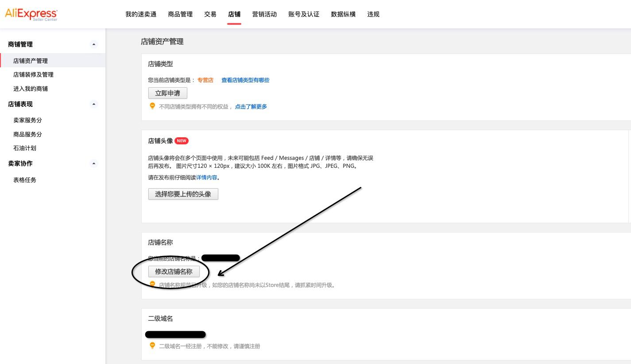Click the 不同店铺类型拥有不同的权益 tip text
This screenshot has width=631, height=364.
(195, 107)
